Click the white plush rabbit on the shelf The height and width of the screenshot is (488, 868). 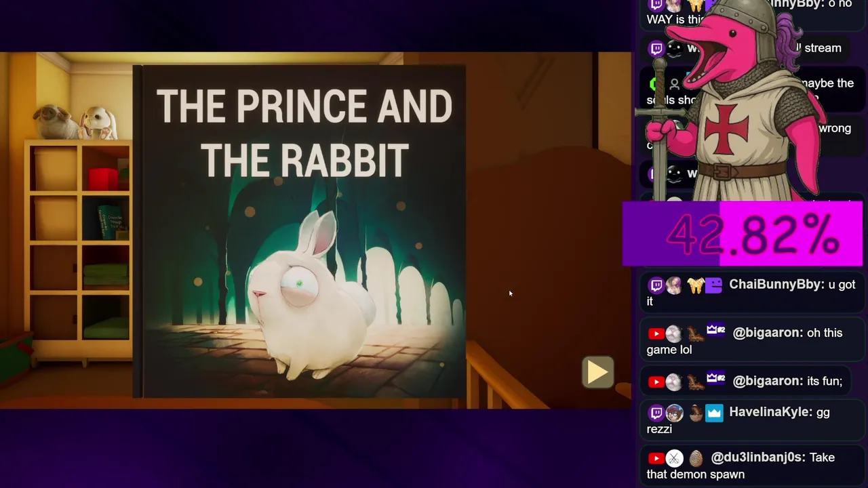click(x=100, y=124)
